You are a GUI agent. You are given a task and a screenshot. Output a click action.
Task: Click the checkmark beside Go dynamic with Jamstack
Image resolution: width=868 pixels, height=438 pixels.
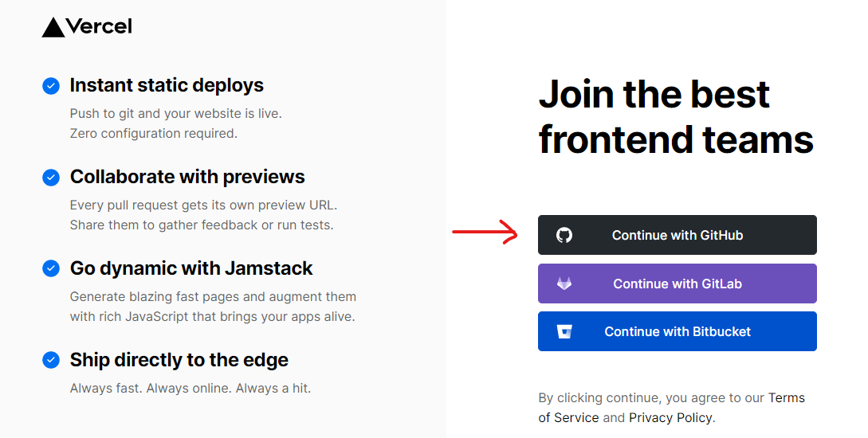51,268
